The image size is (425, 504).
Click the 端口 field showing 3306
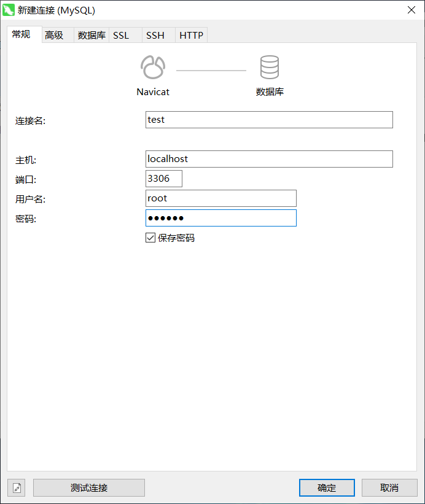164,179
